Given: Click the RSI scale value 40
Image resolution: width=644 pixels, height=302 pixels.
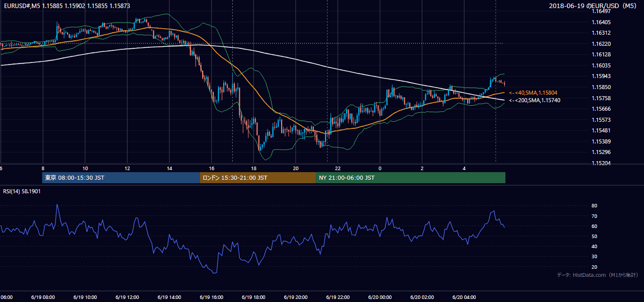Looking at the screenshot, I should (x=595, y=247).
